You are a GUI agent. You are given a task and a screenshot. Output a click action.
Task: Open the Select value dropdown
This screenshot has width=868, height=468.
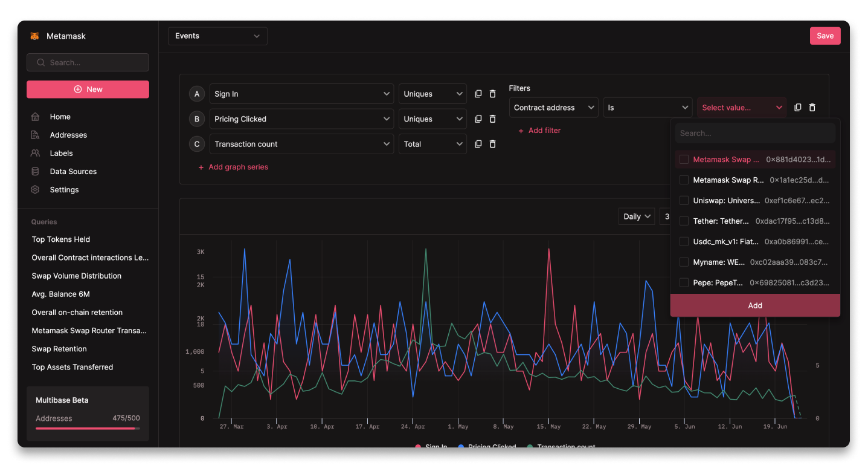[x=742, y=108]
